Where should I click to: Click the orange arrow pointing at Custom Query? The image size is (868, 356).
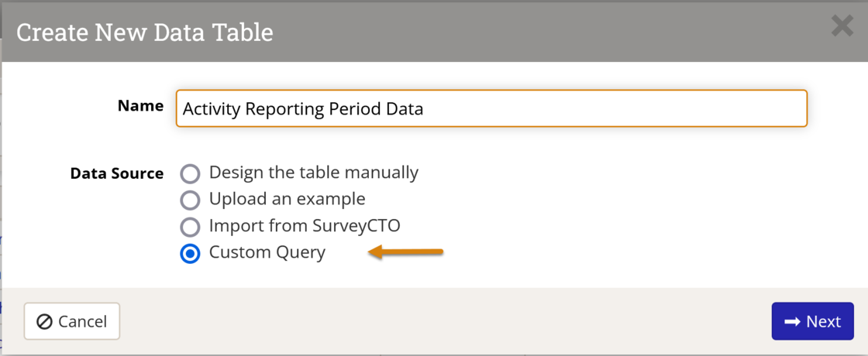[405, 252]
